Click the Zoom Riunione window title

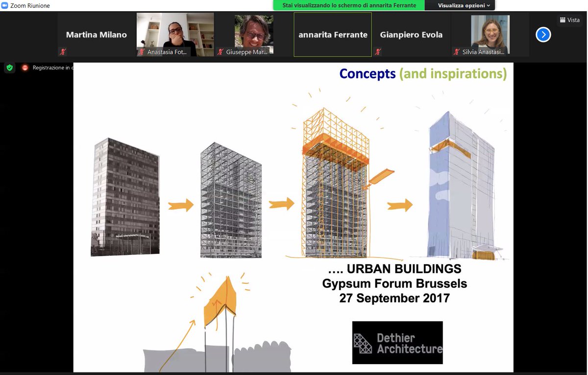click(x=30, y=5)
